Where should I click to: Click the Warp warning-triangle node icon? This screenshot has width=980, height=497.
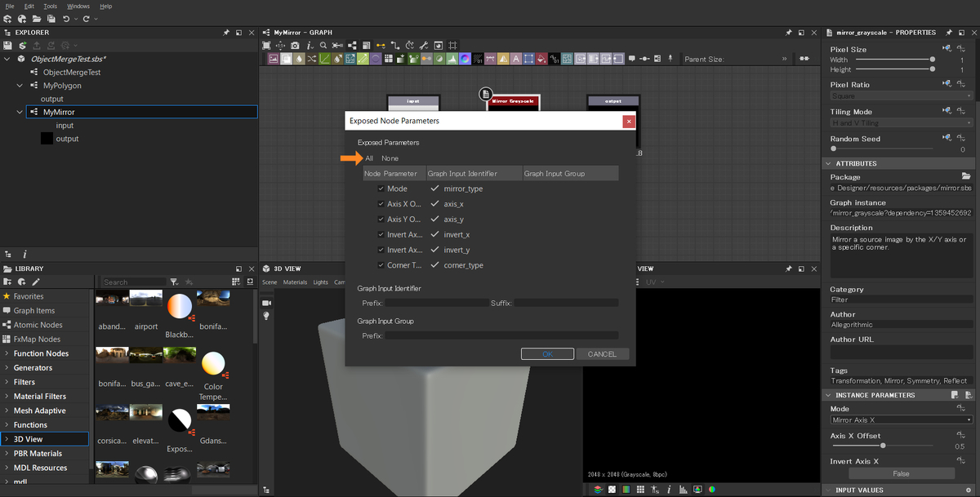pyautogui.click(x=503, y=59)
